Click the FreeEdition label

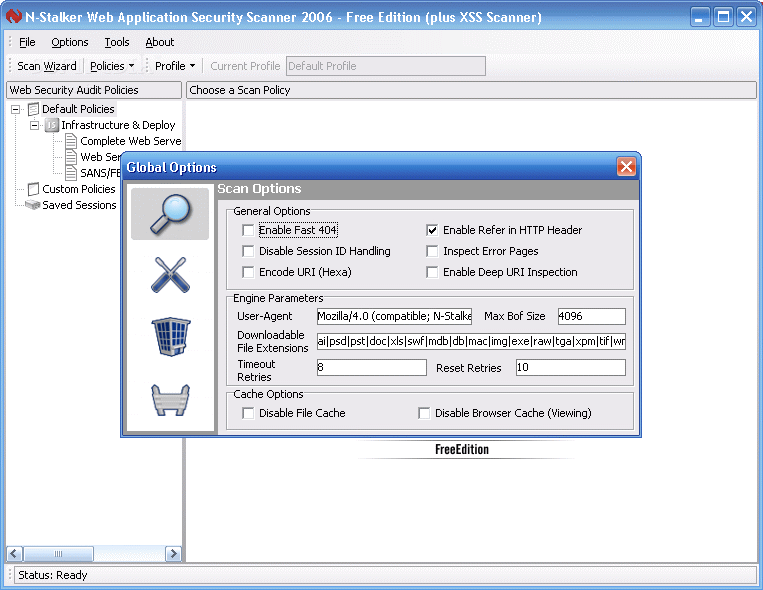click(462, 449)
